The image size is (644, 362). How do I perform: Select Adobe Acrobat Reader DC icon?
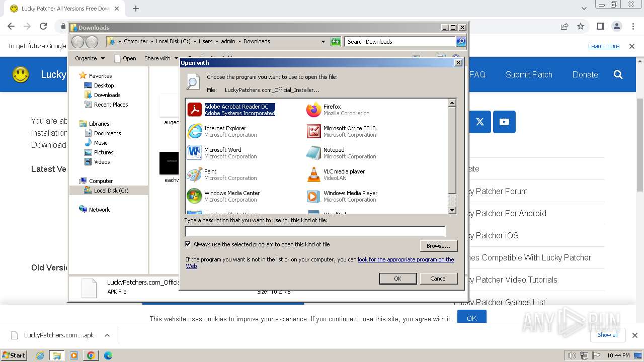(195, 110)
